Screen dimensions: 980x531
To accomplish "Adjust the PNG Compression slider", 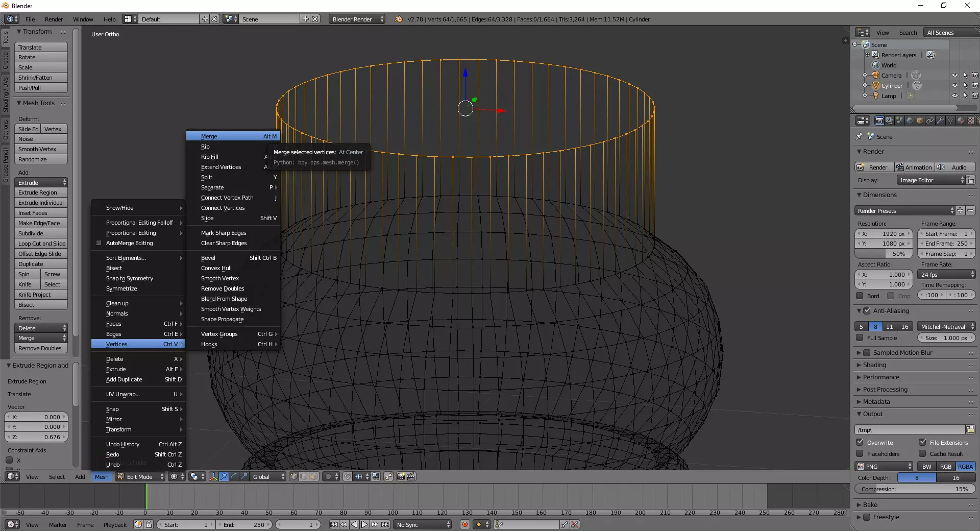I will click(x=914, y=489).
